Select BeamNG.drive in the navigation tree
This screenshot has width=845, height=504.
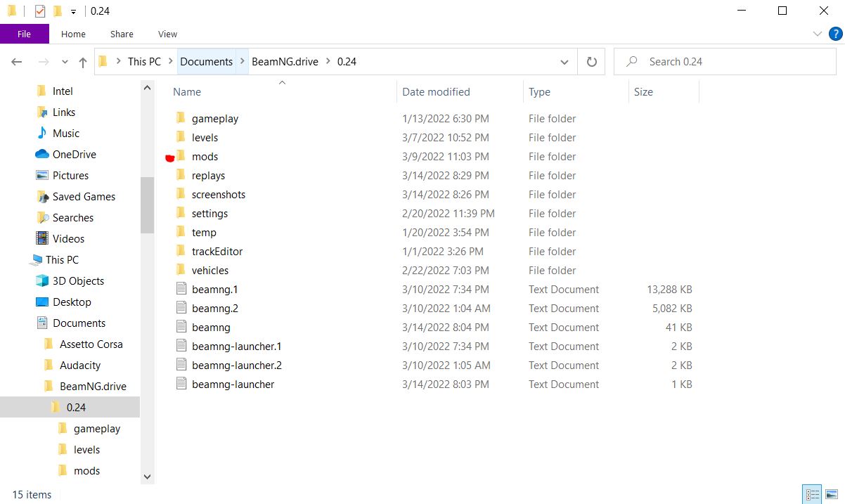[x=93, y=387]
